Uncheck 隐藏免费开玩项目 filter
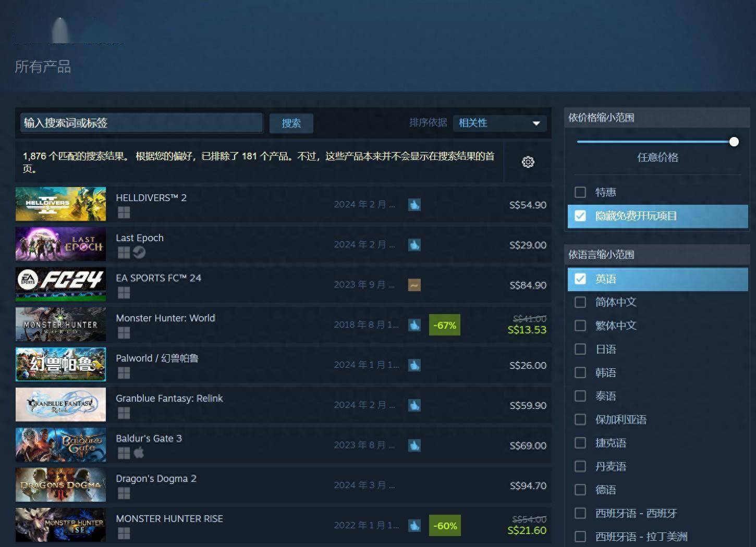This screenshot has height=547, width=756. pos(580,216)
